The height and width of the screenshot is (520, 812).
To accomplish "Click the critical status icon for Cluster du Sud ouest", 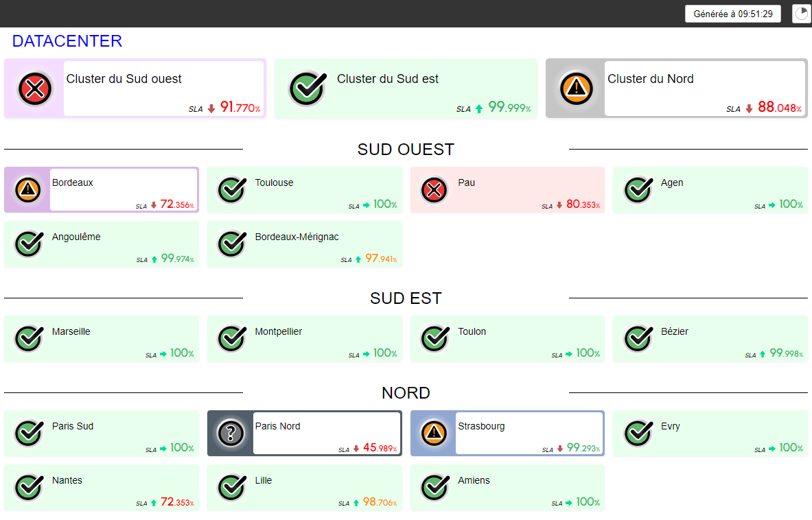I will [34, 88].
